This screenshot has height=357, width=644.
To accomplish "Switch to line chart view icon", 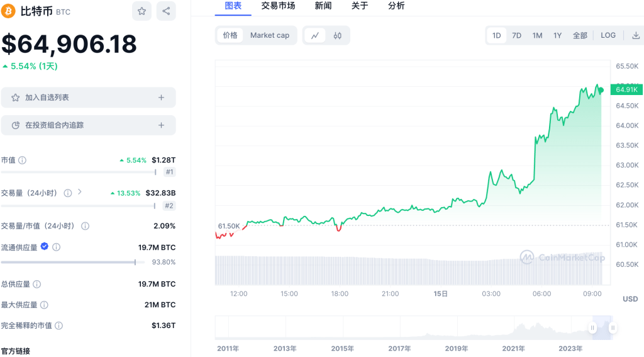I will 315,35.
